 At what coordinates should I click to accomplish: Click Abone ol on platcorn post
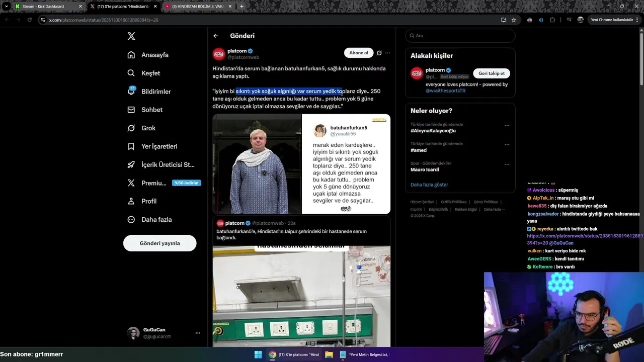pyautogui.click(x=359, y=53)
